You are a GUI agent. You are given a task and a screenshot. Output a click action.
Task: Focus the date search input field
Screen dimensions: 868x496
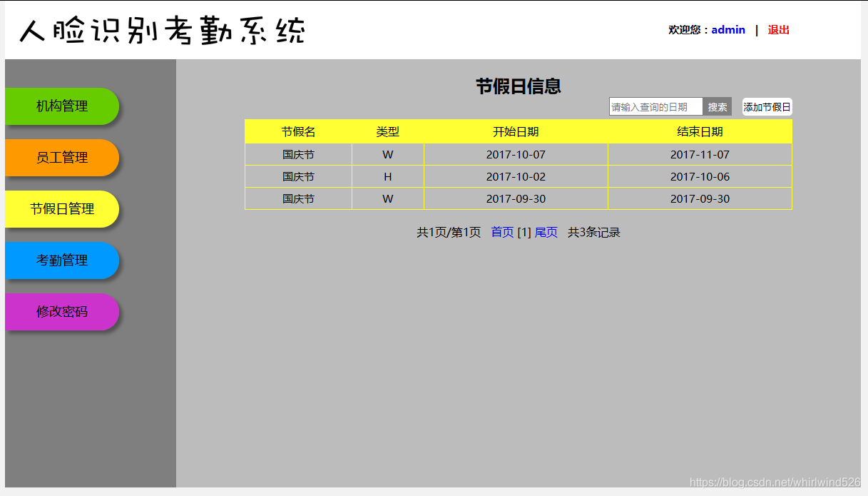[656, 107]
